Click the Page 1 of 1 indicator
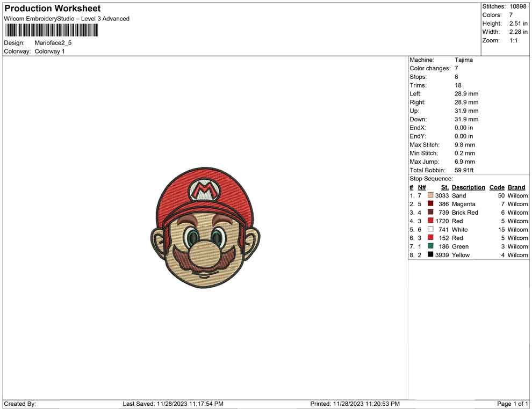 tap(512, 404)
